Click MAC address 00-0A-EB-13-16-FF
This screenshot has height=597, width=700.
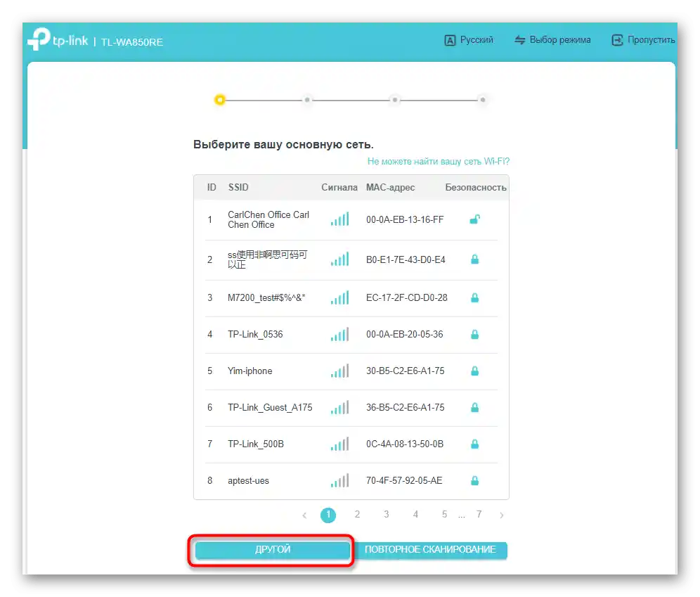pyautogui.click(x=405, y=219)
